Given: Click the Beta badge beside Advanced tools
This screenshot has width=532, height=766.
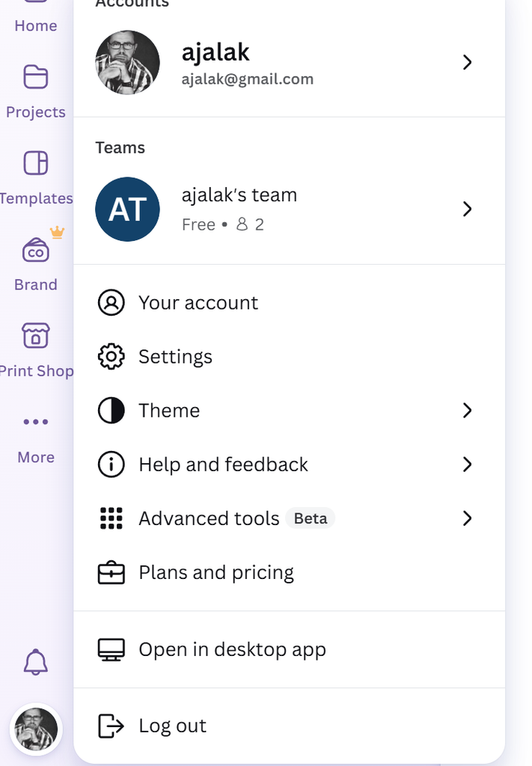Looking at the screenshot, I should click(311, 518).
